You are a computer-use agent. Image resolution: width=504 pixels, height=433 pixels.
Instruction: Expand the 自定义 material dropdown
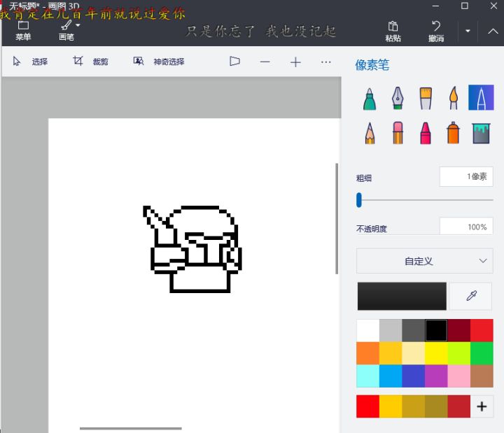pos(425,261)
